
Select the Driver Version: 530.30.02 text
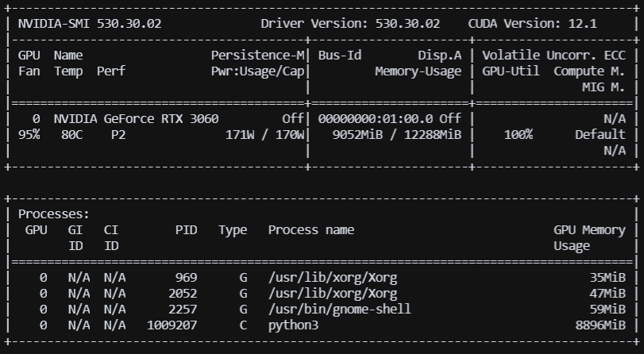click(x=350, y=23)
